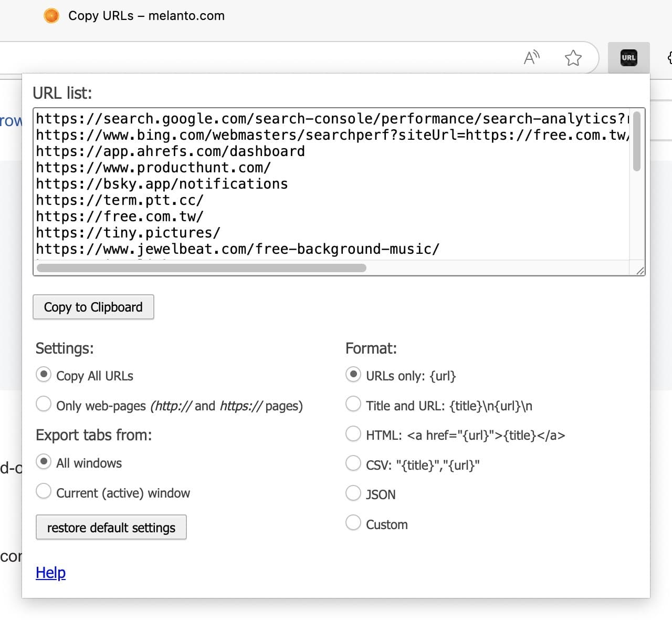672x620 pixels.
Task: Click the Copy to Clipboard button
Action: tap(93, 307)
